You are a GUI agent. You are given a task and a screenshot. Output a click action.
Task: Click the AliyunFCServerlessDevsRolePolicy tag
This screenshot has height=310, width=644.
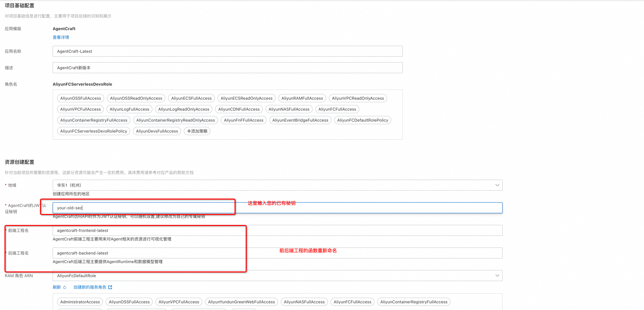(94, 131)
